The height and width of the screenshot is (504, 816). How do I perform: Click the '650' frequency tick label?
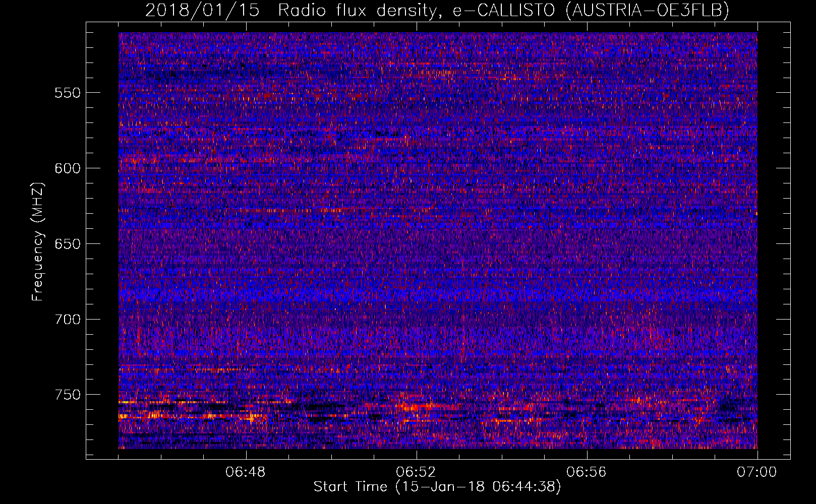68,244
